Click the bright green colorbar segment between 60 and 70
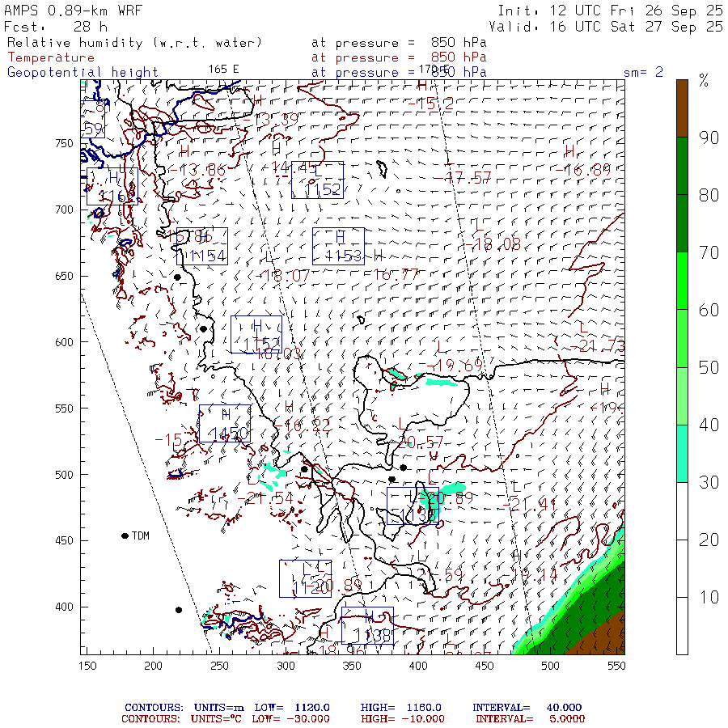The image size is (728, 728). coord(682,281)
